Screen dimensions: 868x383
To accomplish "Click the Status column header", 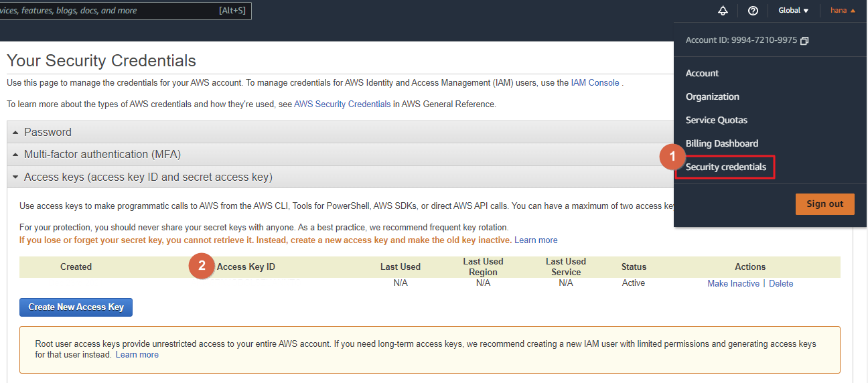I will [634, 266].
